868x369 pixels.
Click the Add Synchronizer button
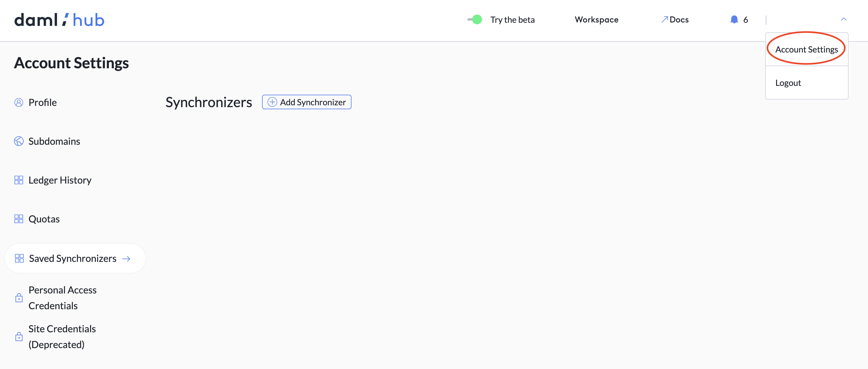click(x=306, y=102)
